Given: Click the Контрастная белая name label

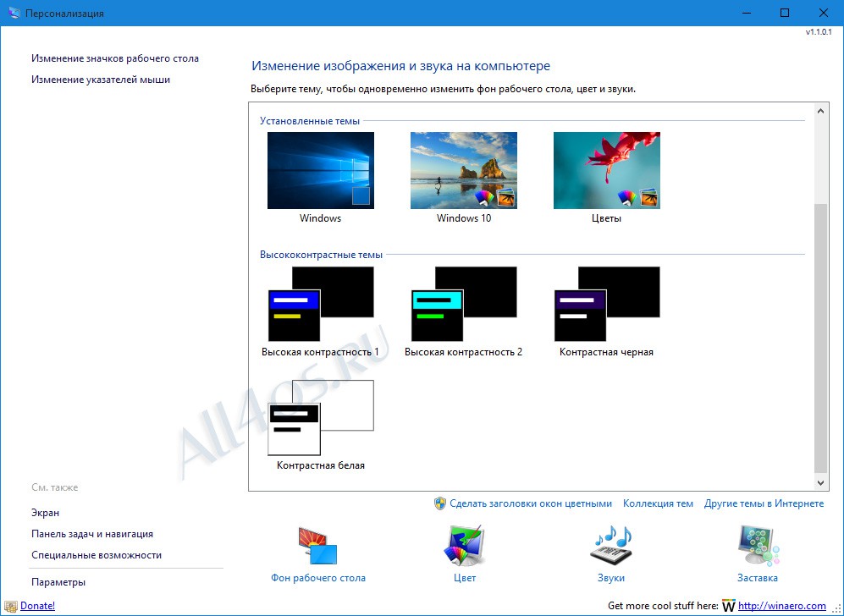Looking at the screenshot, I should 320,465.
